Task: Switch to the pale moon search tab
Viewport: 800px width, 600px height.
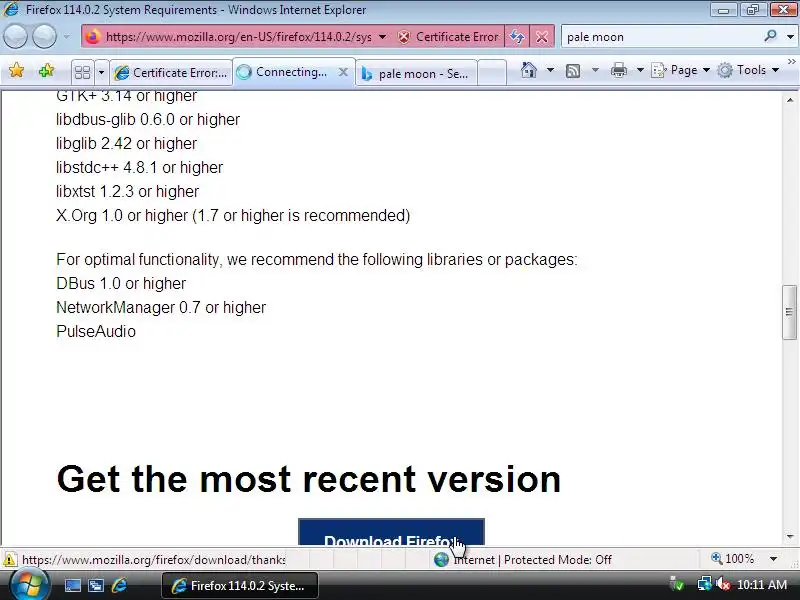Action: point(416,73)
